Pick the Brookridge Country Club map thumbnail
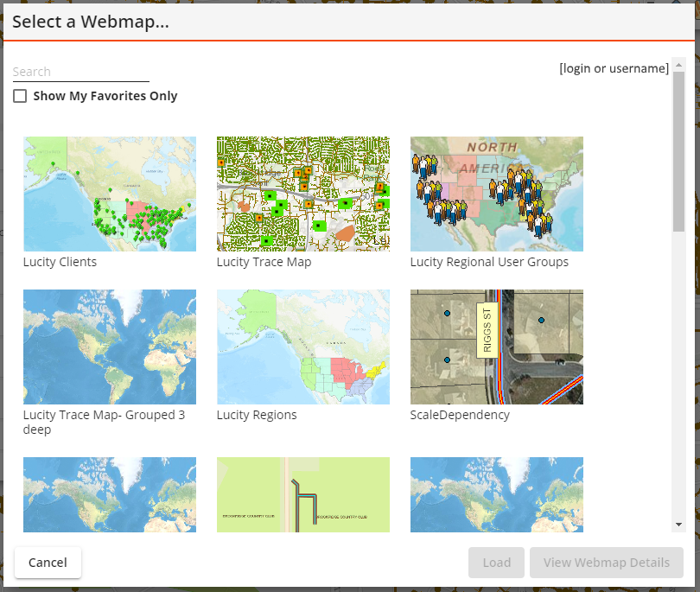 tap(303, 494)
